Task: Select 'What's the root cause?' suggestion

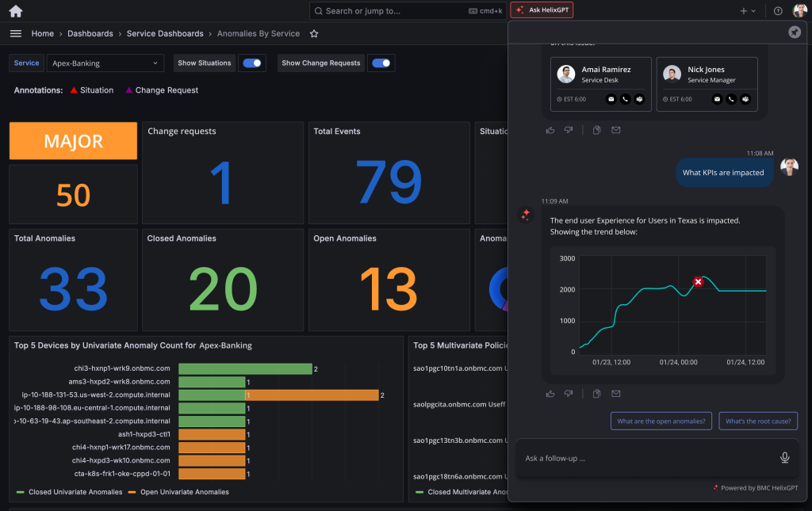Action: click(758, 421)
